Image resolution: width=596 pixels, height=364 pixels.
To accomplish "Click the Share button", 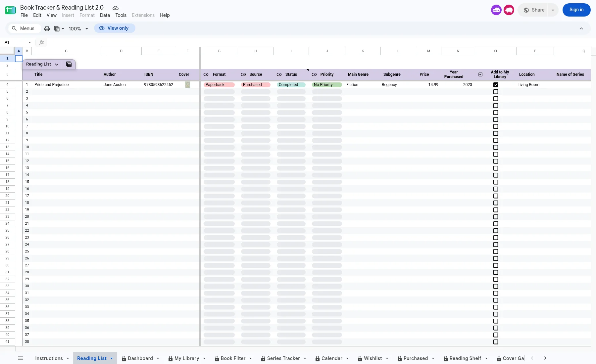I will coord(534,10).
